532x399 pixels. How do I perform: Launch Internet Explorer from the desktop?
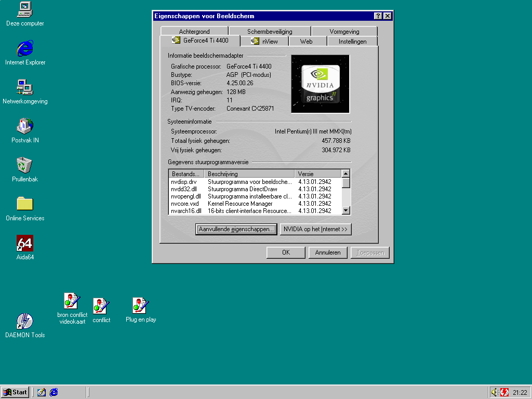click(x=24, y=49)
